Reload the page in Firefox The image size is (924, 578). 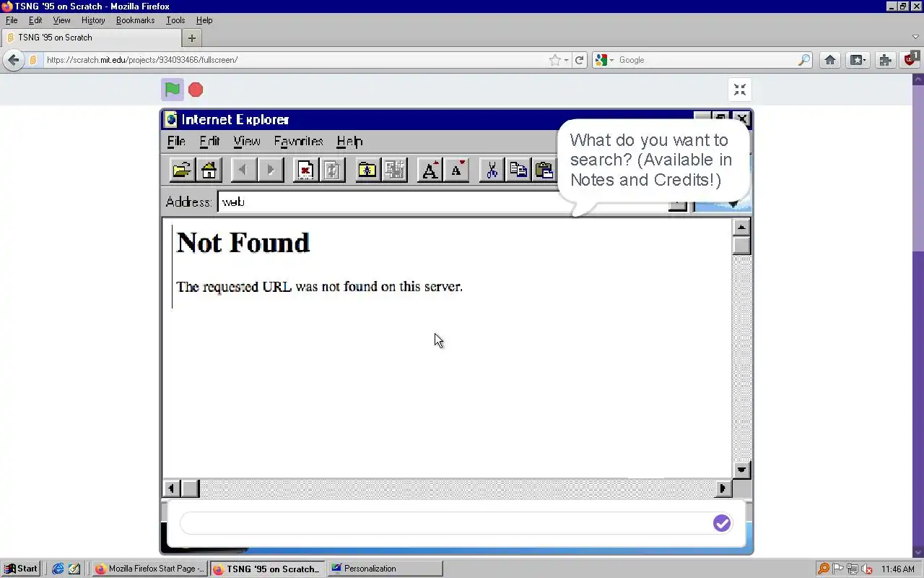pyautogui.click(x=579, y=60)
